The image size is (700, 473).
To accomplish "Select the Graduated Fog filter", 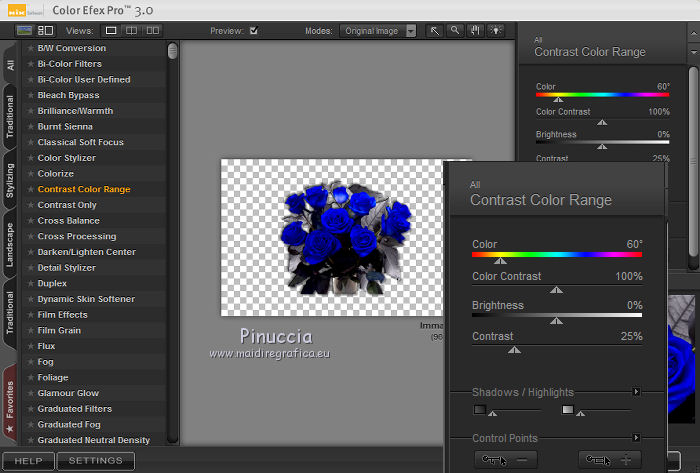I will pos(69,424).
